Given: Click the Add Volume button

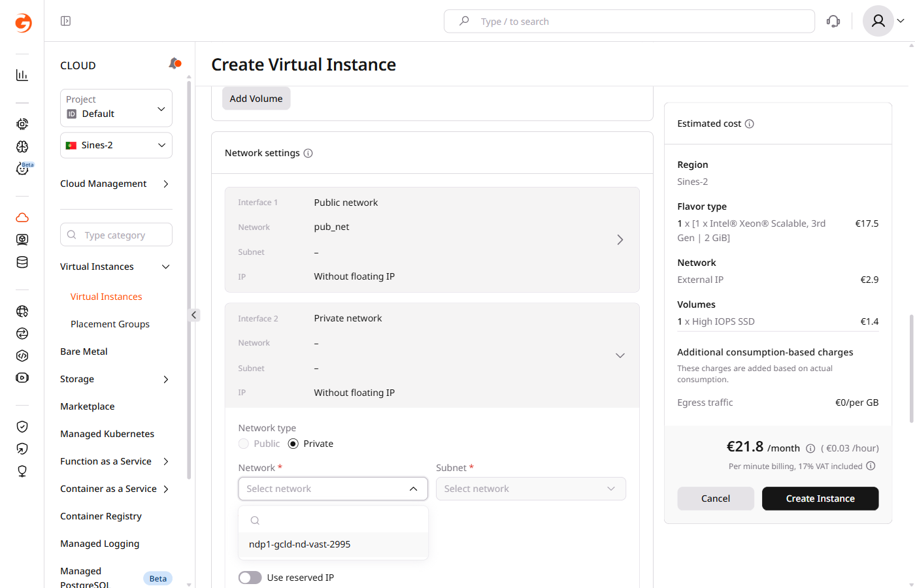Looking at the screenshot, I should pyautogui.click(x=256, y=99).
